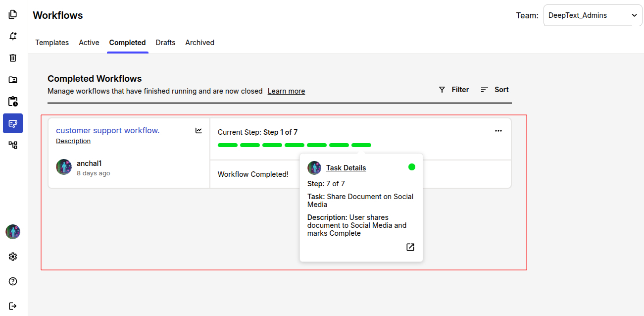Open the documents icon in the sidebar
Screen dimensions: 644x316
(x=13, y=14)
